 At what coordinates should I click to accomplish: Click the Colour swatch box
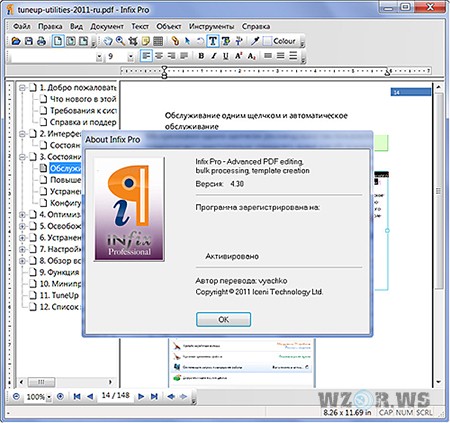point(267,41)
